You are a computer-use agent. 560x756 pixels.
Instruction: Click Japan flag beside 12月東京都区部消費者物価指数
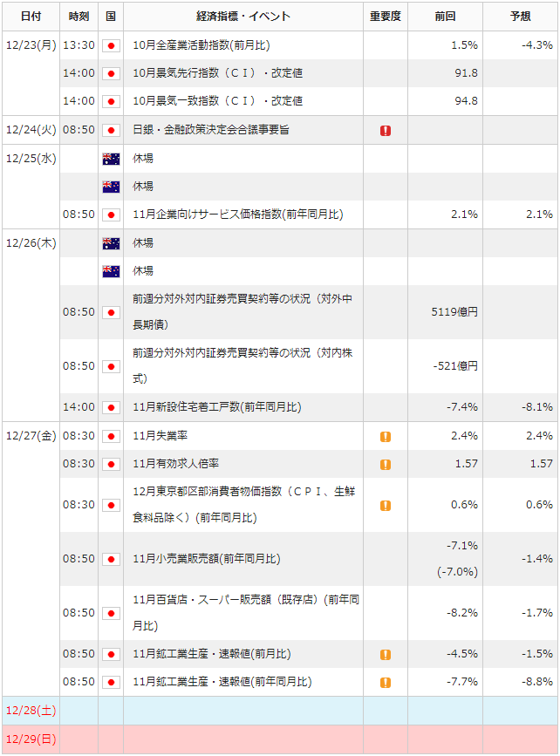click(x=111, y=505)
